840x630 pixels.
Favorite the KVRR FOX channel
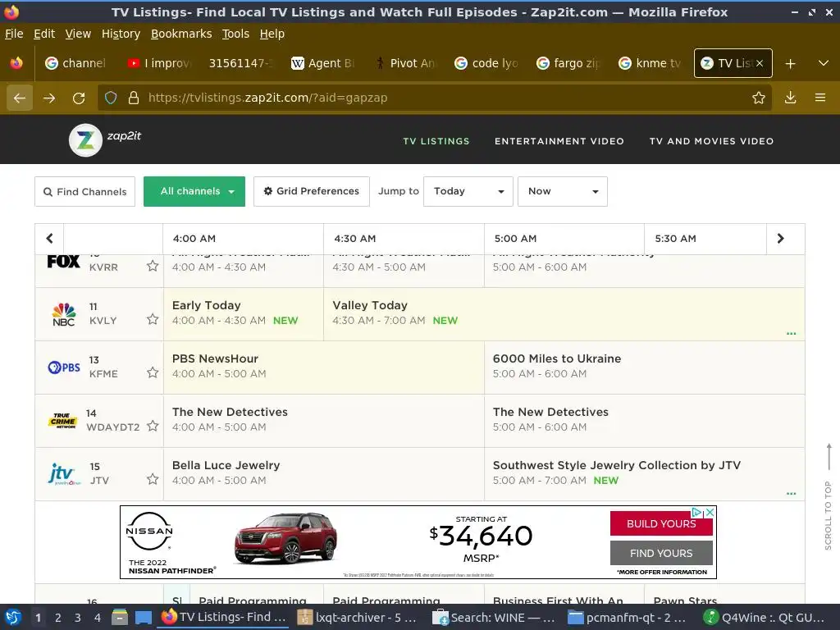tap(153, 266)
